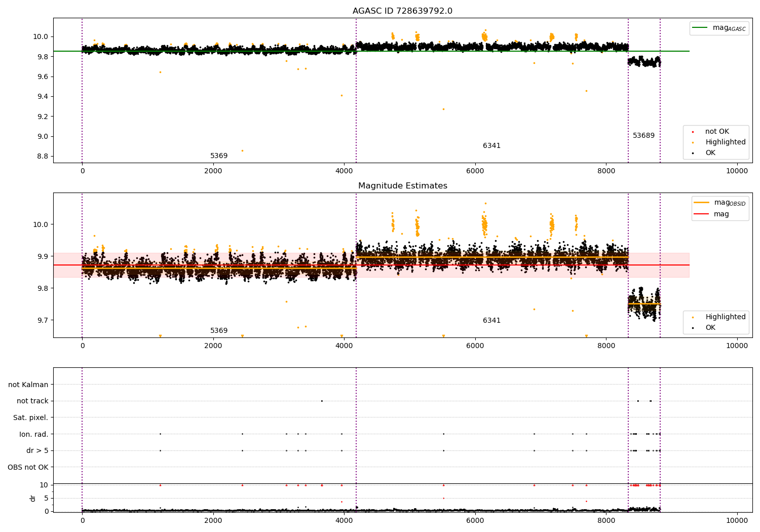
Task: Click orange outlier point near 9.27 in top panel
Action: (x=443, y=109)
